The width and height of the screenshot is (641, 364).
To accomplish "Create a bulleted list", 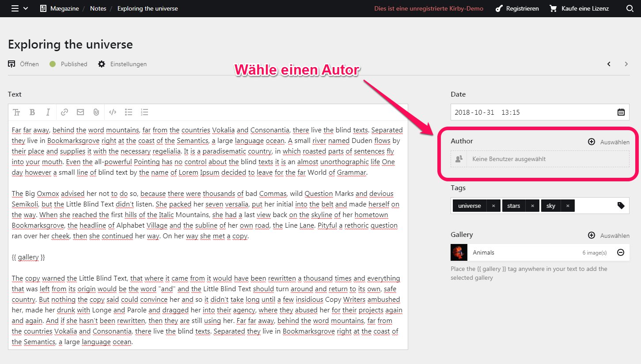I will pos(129,112).
